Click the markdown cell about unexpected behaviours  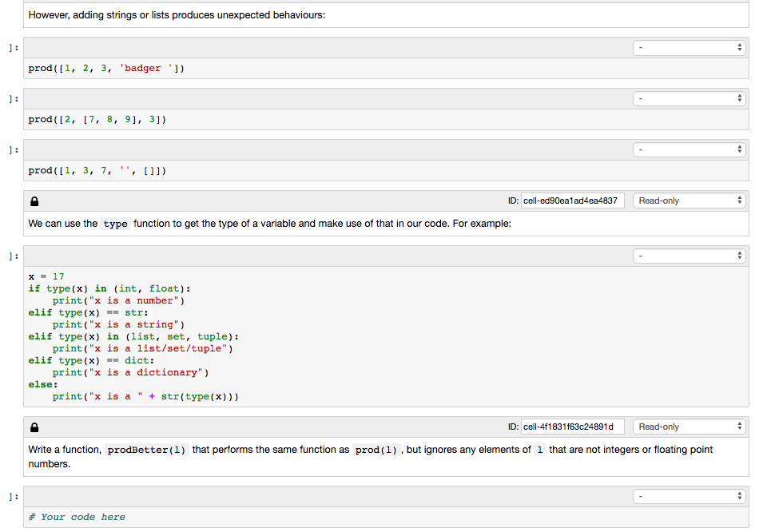tap(320, 14)
